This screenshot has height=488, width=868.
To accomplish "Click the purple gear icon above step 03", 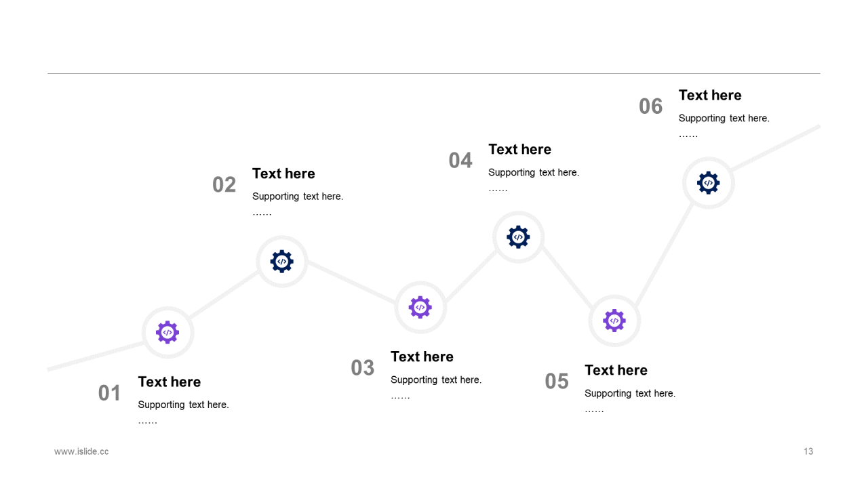I will (x=420, y=307).
